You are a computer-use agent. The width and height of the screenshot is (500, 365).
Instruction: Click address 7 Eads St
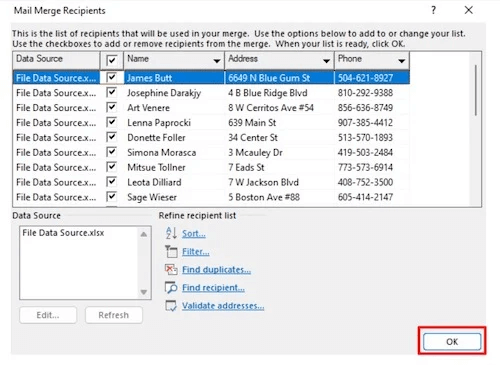(246, 167)
